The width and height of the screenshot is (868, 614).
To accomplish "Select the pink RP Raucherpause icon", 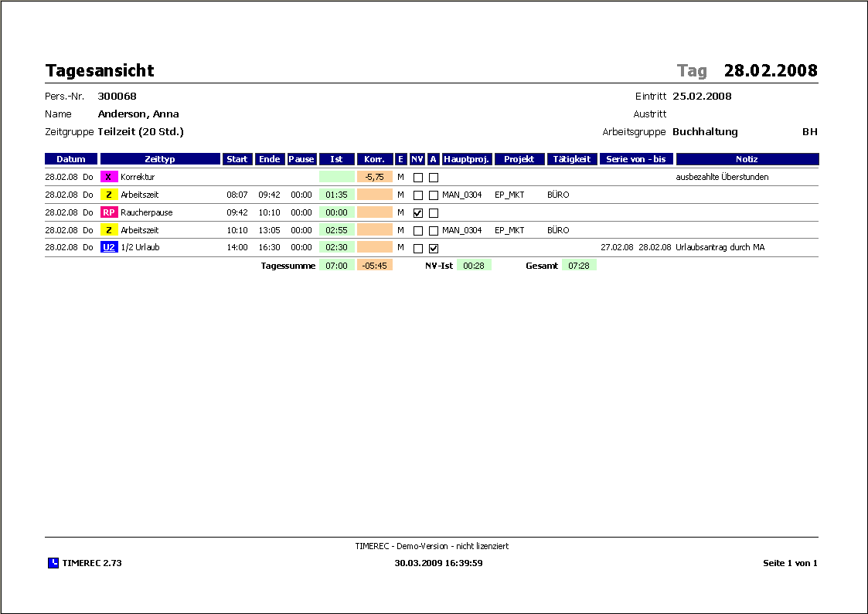I will coord(109,212).
